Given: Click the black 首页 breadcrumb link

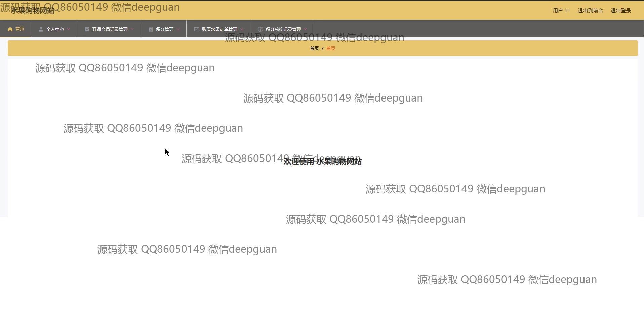Looking at the screenshot, I should (314, 48).
